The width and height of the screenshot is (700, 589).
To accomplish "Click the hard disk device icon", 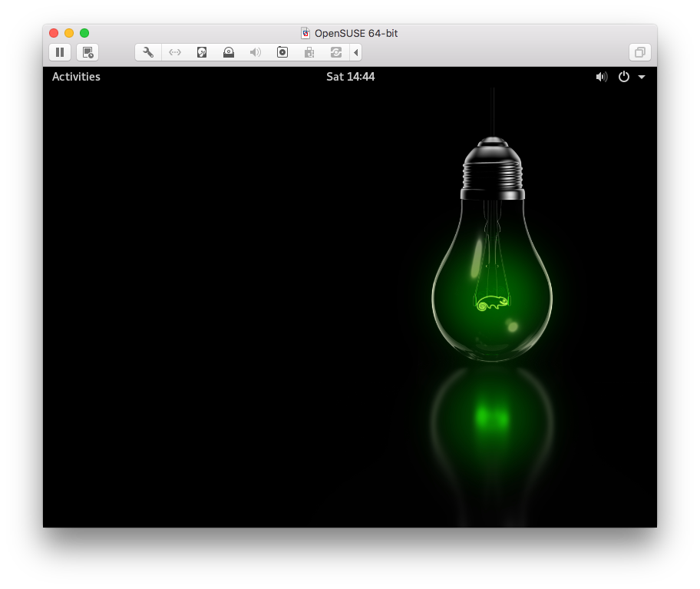I will pyautogui.click(x=202, y=52).
